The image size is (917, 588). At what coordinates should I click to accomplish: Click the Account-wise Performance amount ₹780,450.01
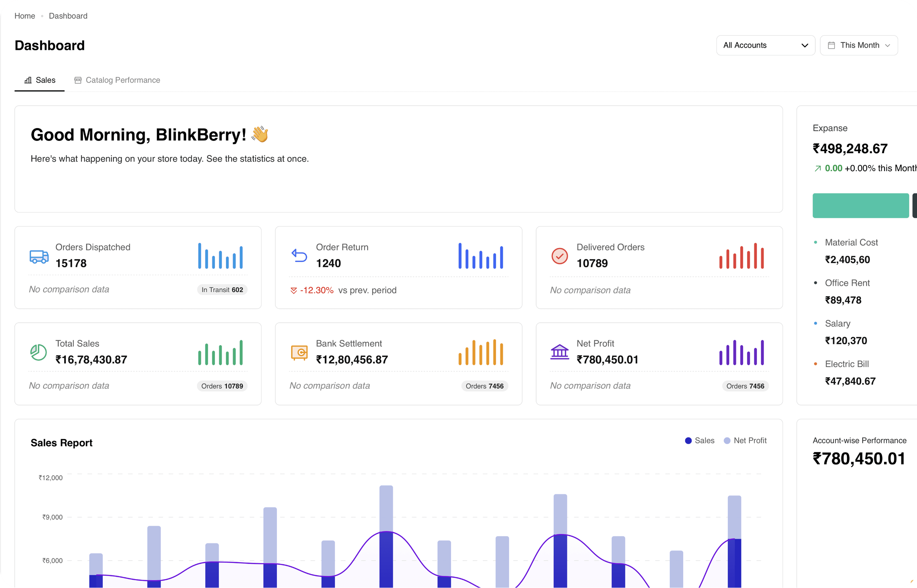[859, 459]
